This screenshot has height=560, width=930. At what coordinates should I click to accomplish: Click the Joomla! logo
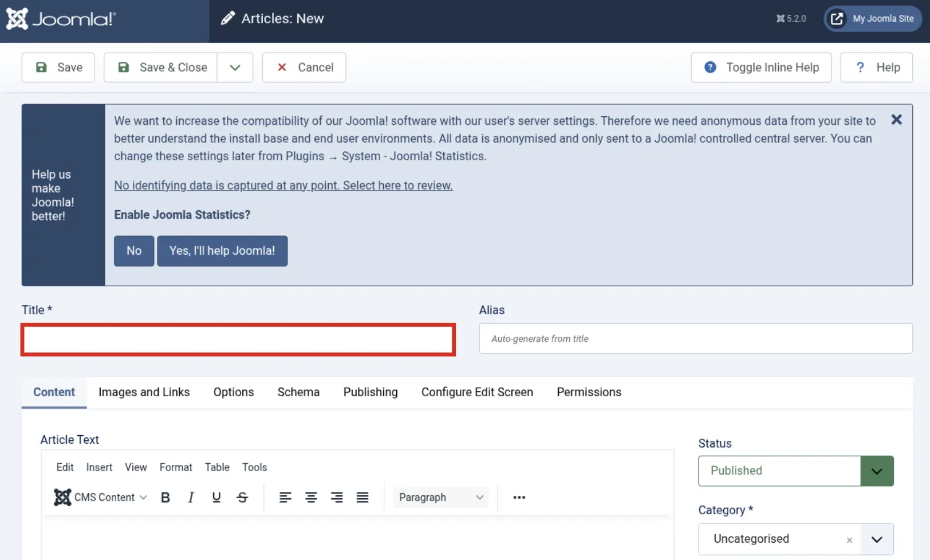61,19
